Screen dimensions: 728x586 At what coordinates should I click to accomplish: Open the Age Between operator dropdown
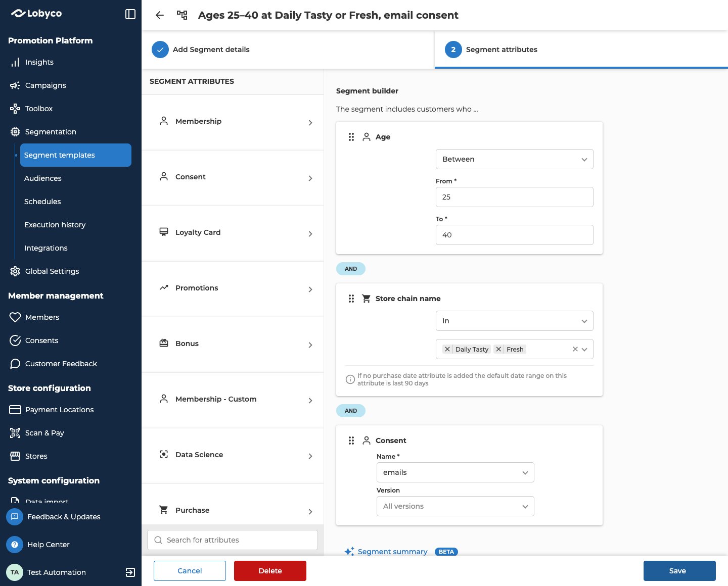point(515,159)
